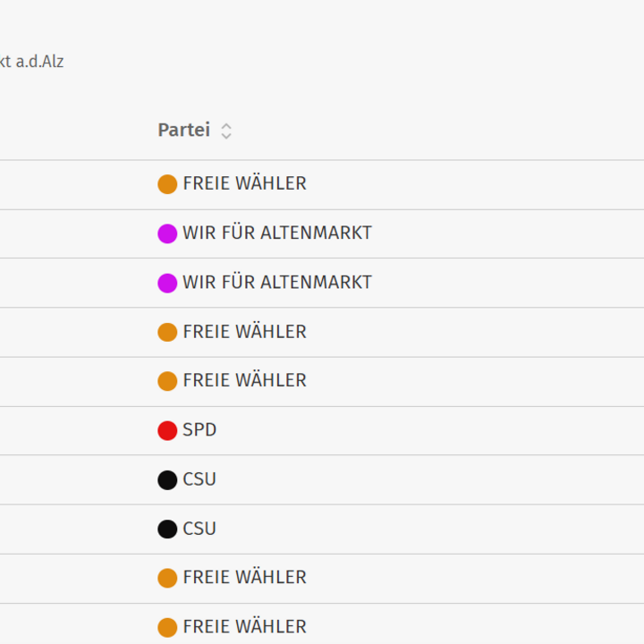Click the black dot in the first CSU row

pyautogui.click(x=167, y=480)
